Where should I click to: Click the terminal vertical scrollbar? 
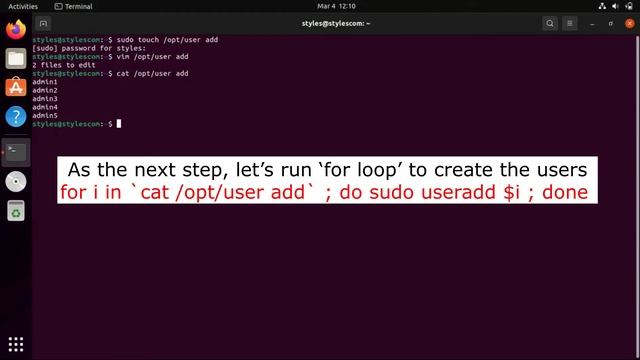pos(638,196)
